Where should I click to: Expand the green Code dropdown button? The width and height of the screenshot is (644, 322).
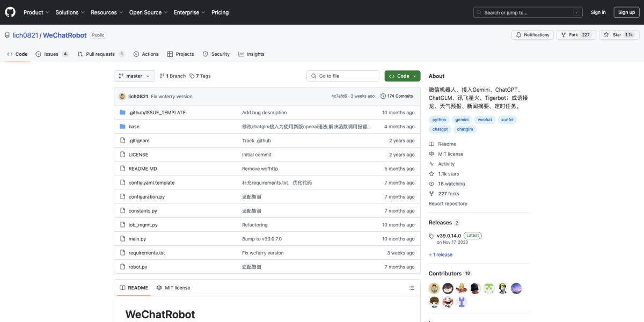(x=402, y=76)
